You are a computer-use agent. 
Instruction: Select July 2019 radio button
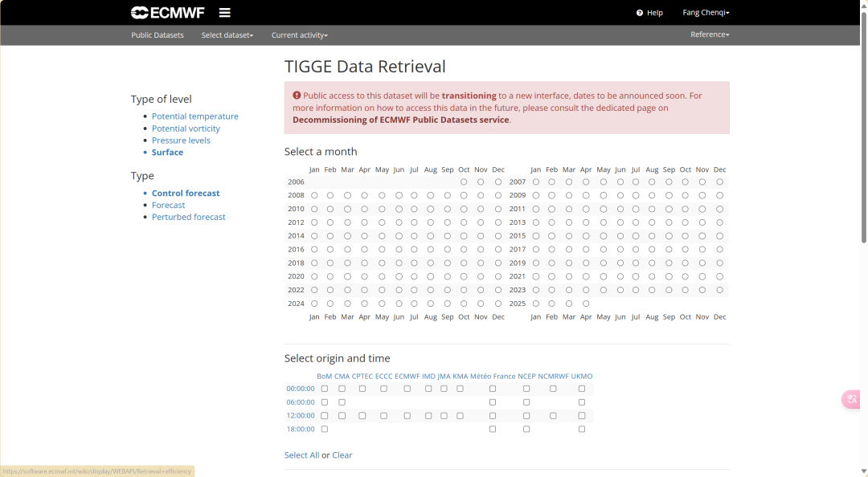click(x=636, y=263)
